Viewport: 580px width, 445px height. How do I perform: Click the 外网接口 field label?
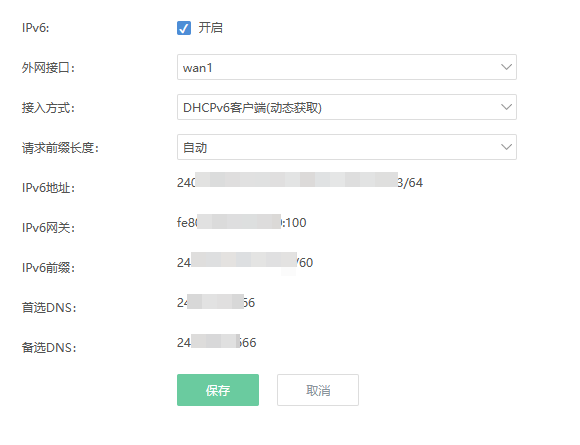tap(48, 68)
